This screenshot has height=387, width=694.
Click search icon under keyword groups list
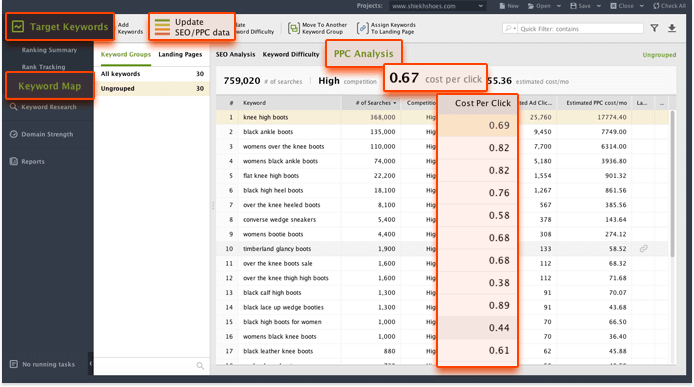pyautogui.click(x=200, y=366)
